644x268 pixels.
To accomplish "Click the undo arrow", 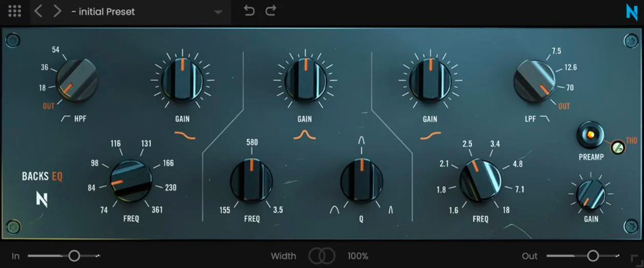I will tap(250, 11).
